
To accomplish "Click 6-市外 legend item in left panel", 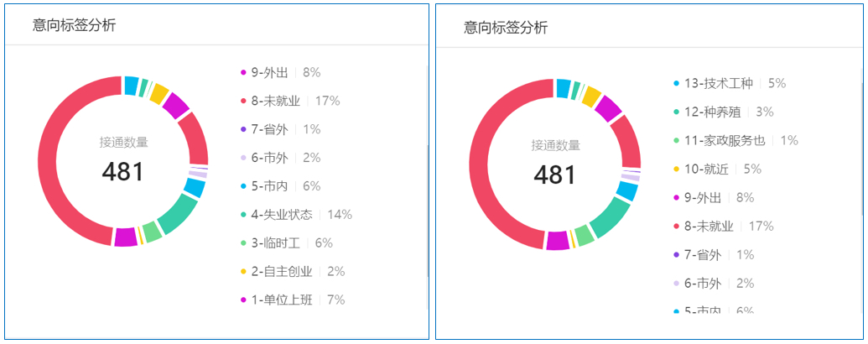I will (269, 158).
